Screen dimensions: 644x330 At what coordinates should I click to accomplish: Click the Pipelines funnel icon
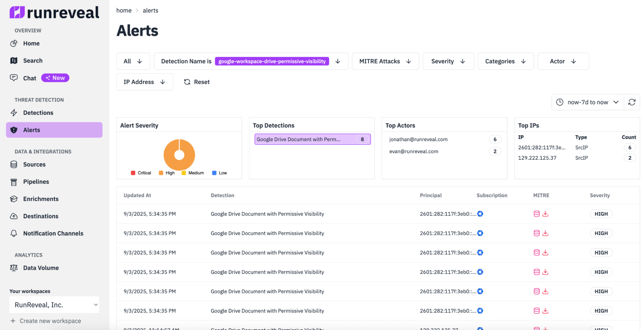tap(14, 182)
